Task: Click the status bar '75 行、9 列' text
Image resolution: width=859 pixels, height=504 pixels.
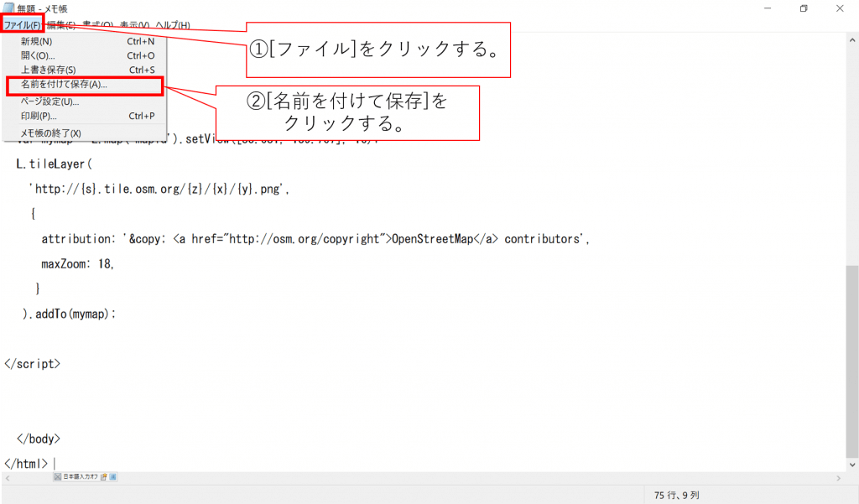Action: [677, 496]
